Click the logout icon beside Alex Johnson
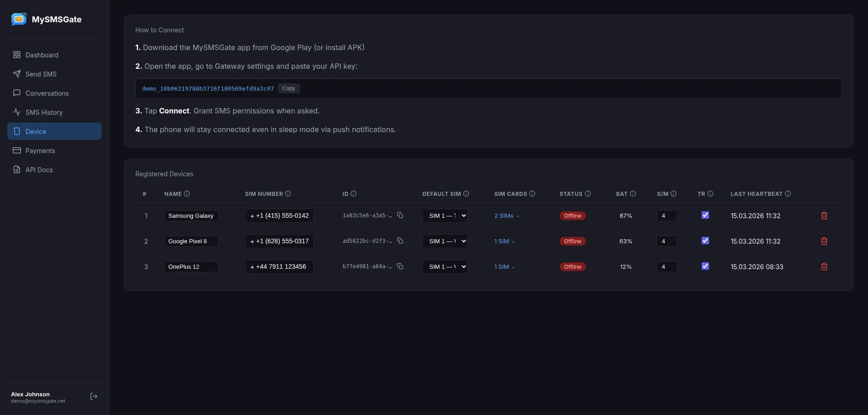Viewport: 868px width, 415px height. (94, 396)
